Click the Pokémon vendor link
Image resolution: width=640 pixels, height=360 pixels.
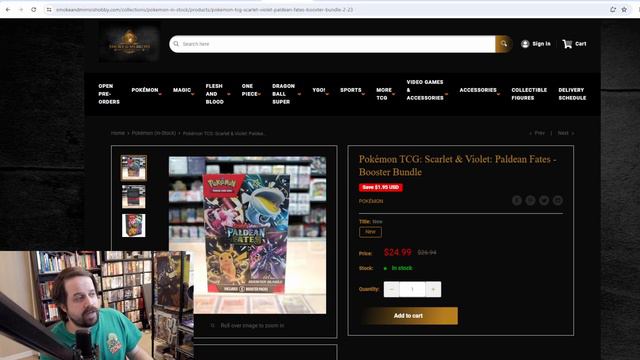371,201
